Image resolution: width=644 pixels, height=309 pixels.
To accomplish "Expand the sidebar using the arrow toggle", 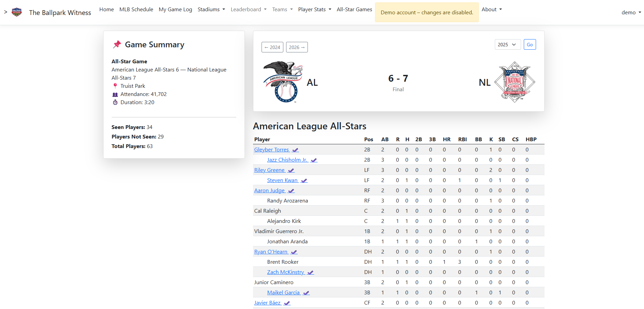I will point(5,12).
